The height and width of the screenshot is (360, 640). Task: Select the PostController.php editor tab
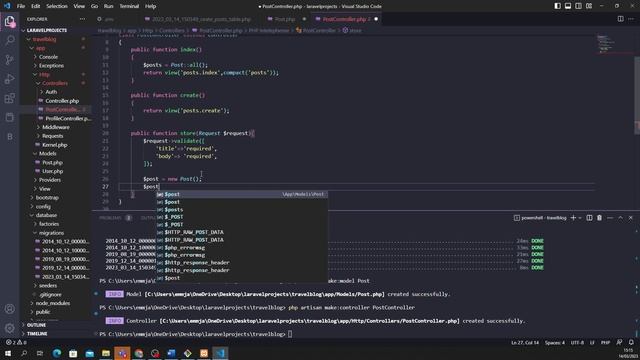346,19
